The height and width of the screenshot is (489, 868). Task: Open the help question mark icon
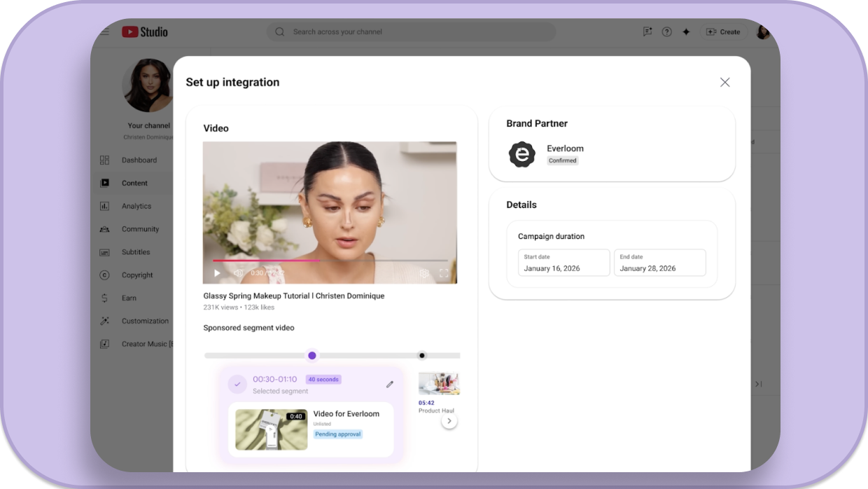[666, 32]
